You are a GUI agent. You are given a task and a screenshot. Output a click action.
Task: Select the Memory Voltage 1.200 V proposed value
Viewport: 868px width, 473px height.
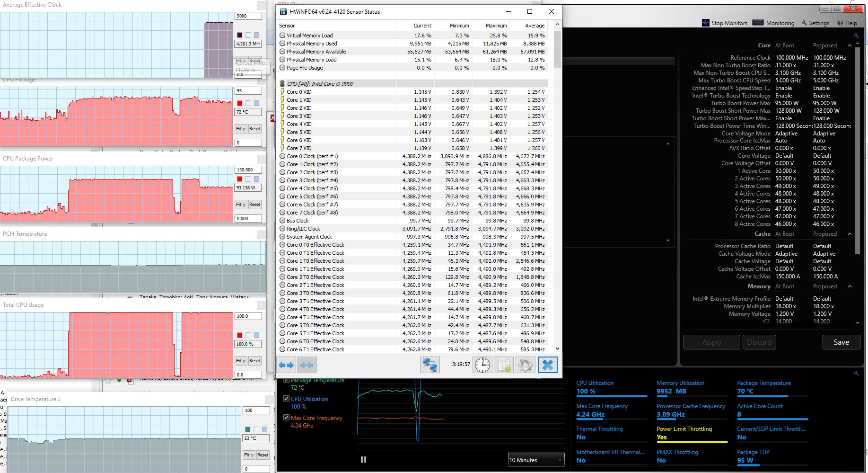(x=822, y=314)
